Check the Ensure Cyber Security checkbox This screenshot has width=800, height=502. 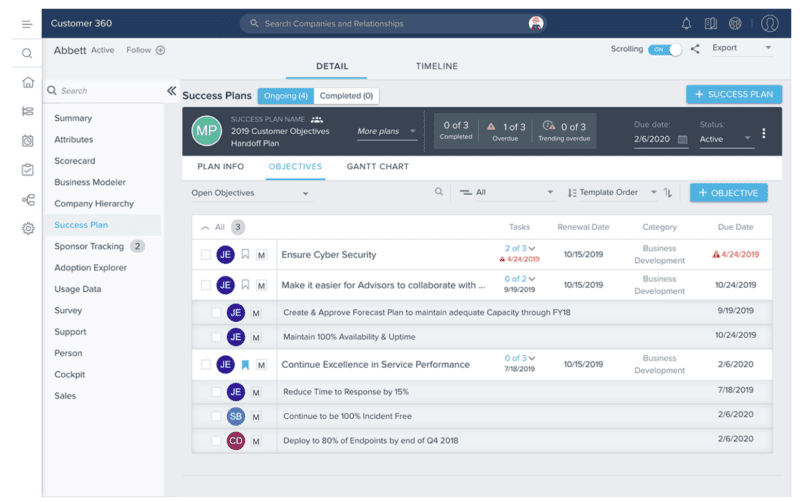point(206,255)
